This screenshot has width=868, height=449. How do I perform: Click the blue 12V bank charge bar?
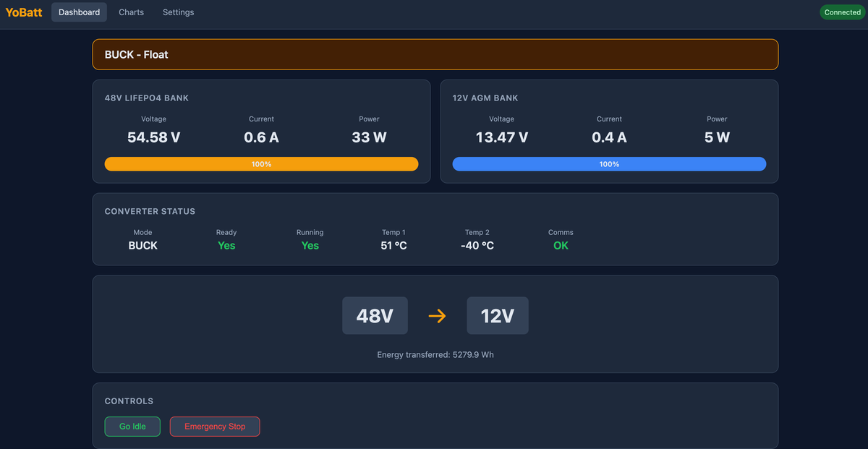point(609,164)
